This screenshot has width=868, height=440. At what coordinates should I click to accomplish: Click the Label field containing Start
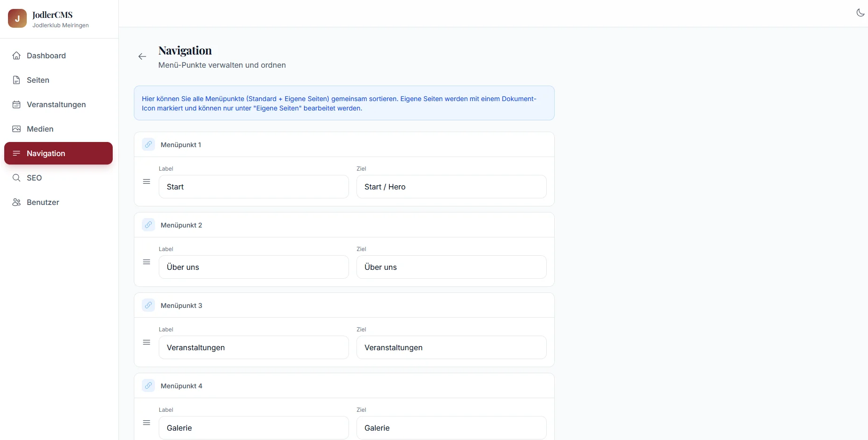[x=254, y=187]
